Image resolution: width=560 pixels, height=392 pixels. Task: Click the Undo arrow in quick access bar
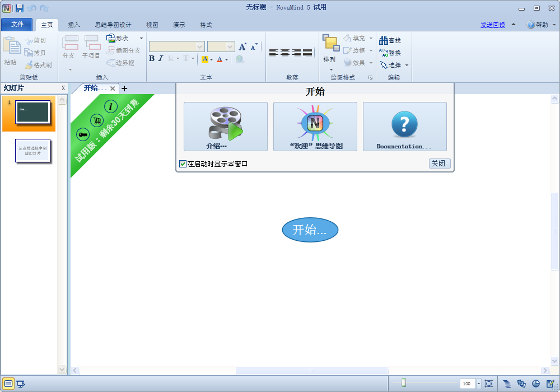[32, 8]
